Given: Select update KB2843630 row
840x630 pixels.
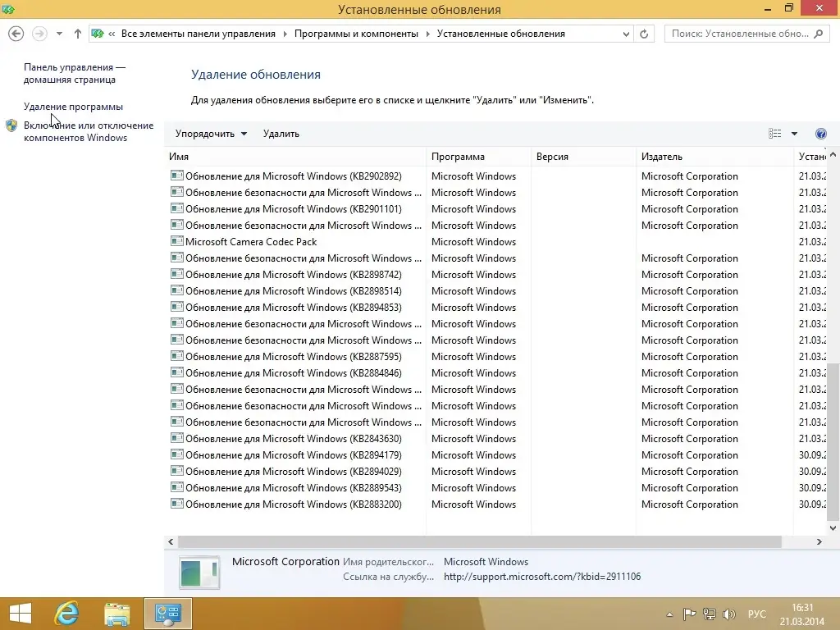Looking at the screenshot, I should click(x=496, y=439).
